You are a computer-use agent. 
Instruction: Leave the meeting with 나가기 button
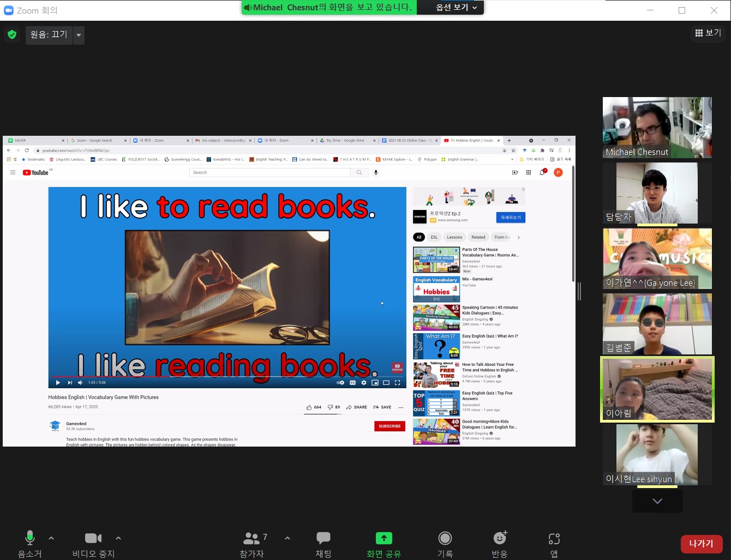pos(701,544)
